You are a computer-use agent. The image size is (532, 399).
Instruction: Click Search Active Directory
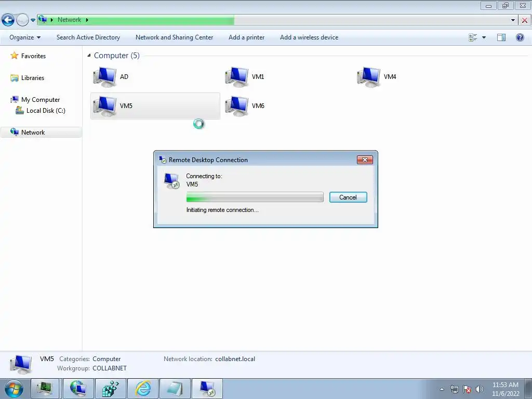pyautogui.click(x=88, y=37)
